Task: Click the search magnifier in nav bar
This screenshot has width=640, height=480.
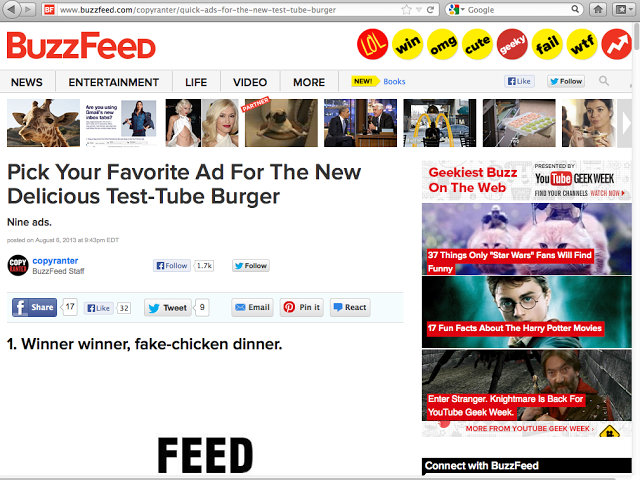Action: (604, 81)
